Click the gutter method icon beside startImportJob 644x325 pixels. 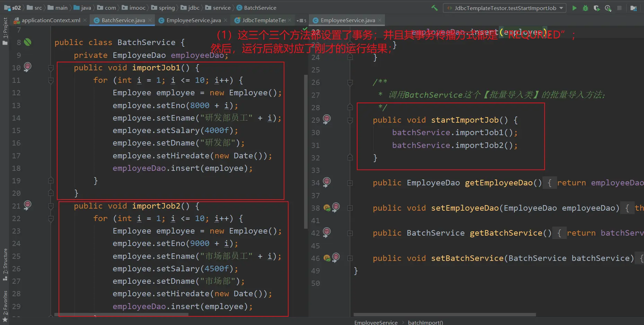[327, 119]
